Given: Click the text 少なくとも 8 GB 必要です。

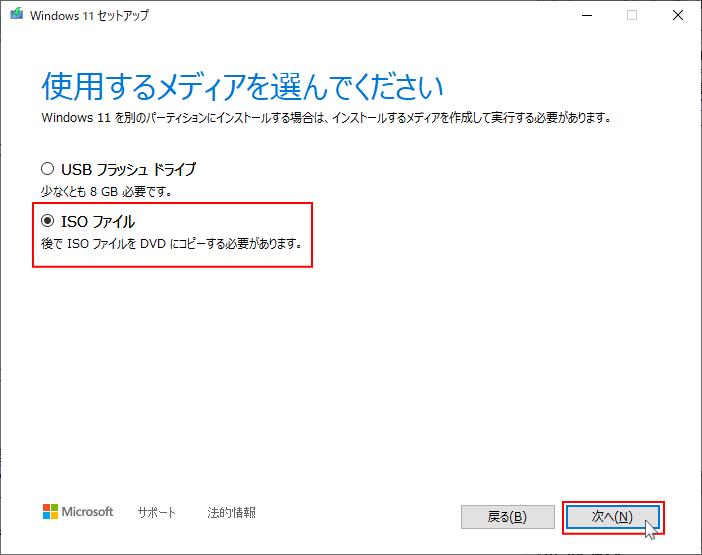Looking at the screenshot, I should 107,192.
